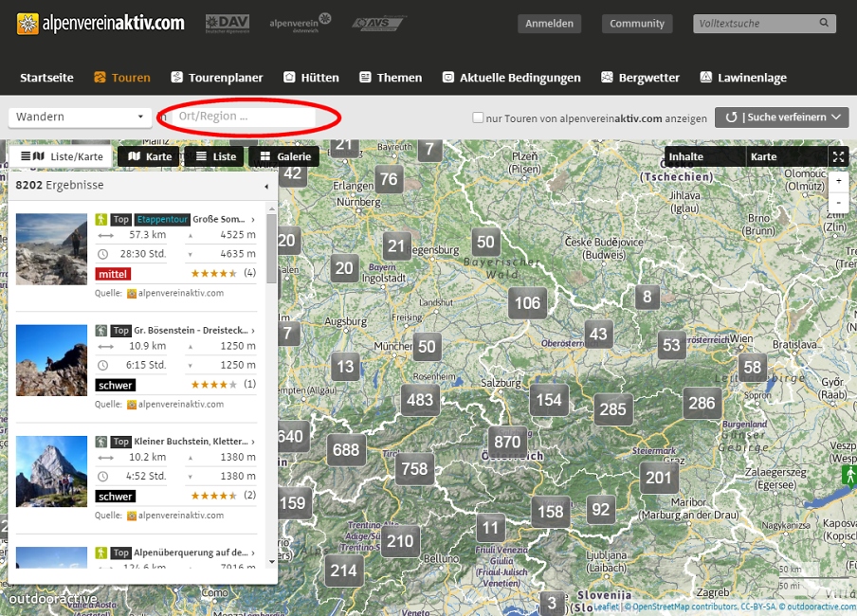Image resolution: width=857 pixels, height=616 pixels.
Task: Open map cluster marker 758
Action: [414, 468]
